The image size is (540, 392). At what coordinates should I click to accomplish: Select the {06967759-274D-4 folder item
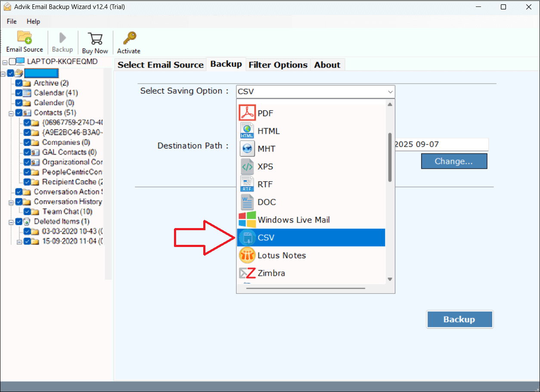(x=72, y=123)
